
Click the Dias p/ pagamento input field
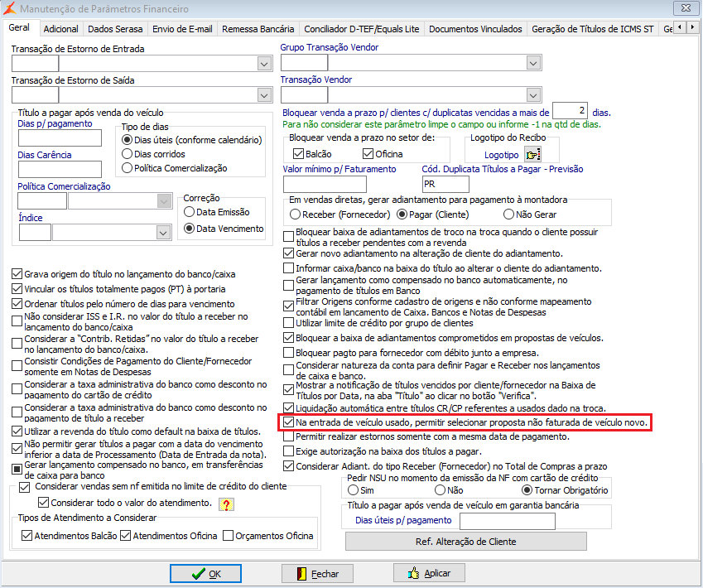(60, 137)
